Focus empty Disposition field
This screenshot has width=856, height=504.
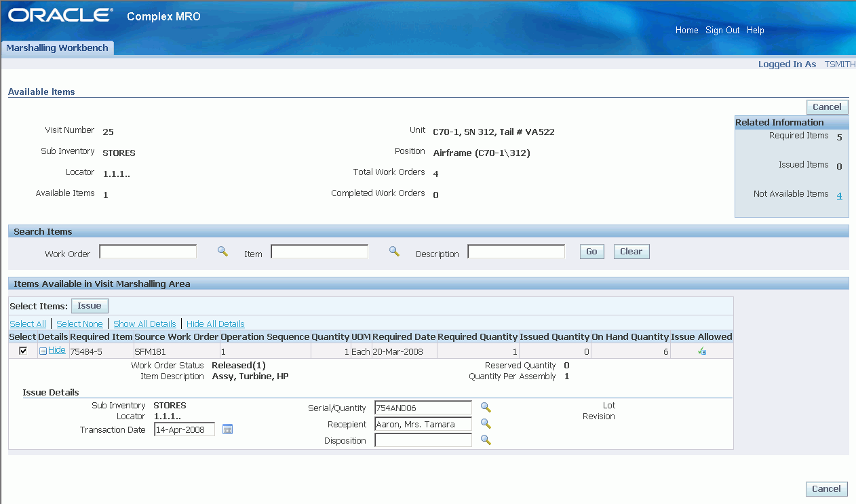423,440
